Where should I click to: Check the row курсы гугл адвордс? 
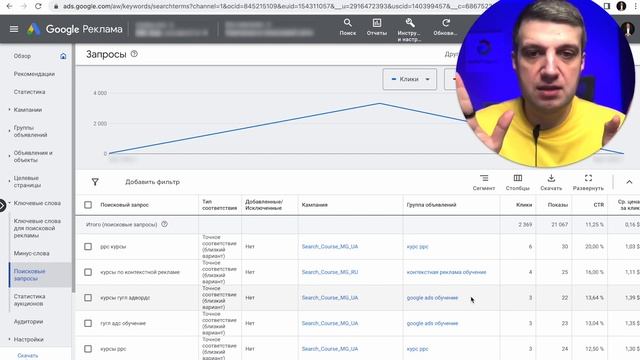[x=88, y=298]
